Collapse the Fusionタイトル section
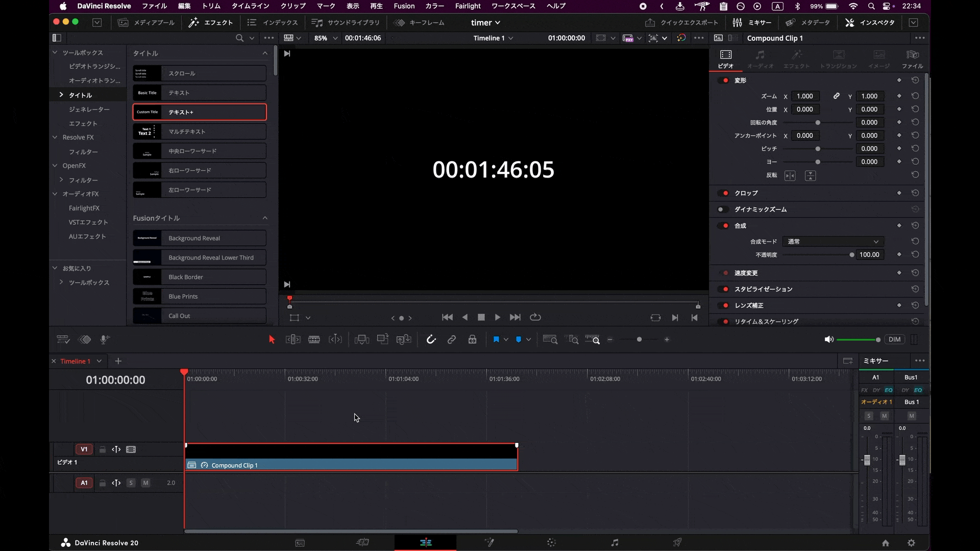 pyautogui.click(x=265, y=218)
